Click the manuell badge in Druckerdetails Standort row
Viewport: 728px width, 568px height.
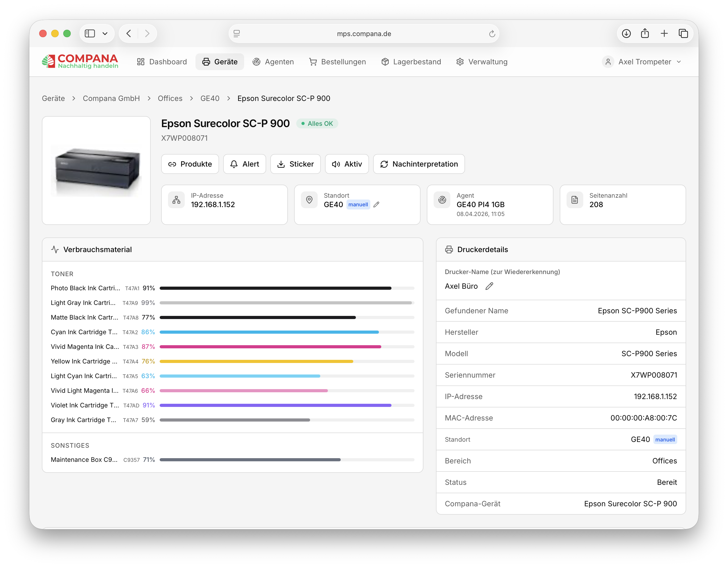(x=665, y=440)
